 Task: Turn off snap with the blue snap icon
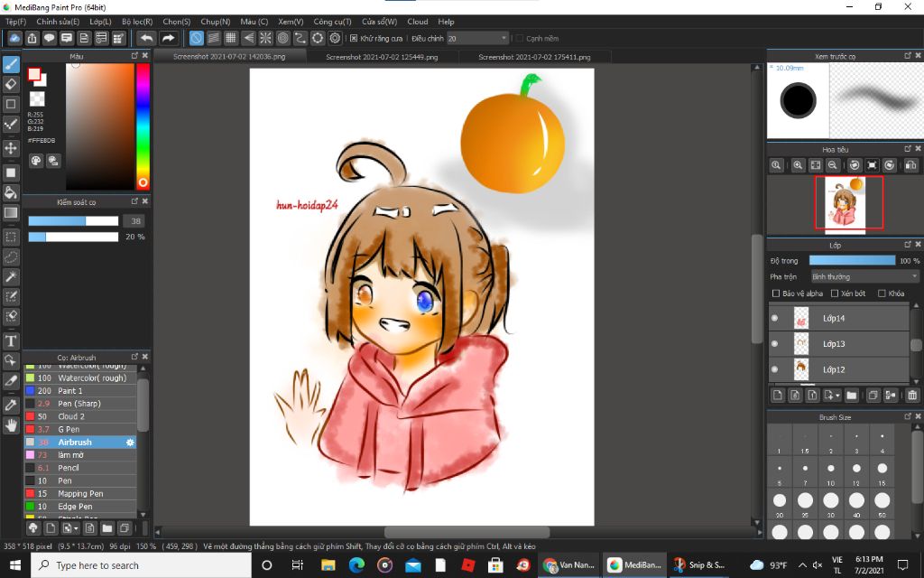pyautogui.click(x=196, y=38)
